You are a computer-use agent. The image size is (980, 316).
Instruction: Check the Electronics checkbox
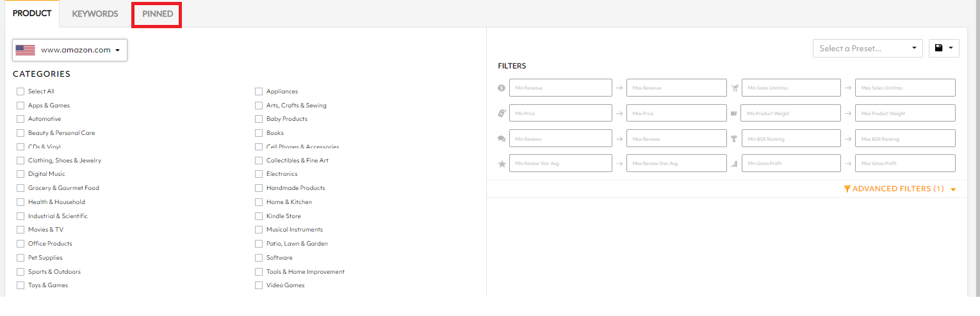[x=259, y=174]
